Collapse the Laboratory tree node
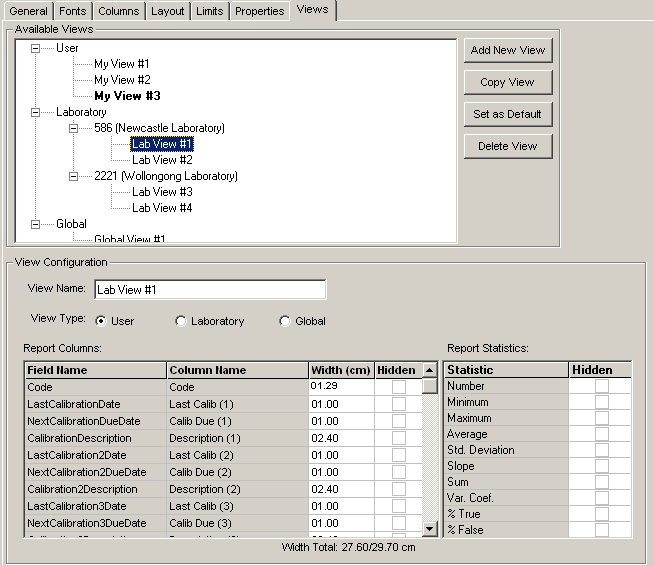Screen dimensions: 654x566 [37, 112]
